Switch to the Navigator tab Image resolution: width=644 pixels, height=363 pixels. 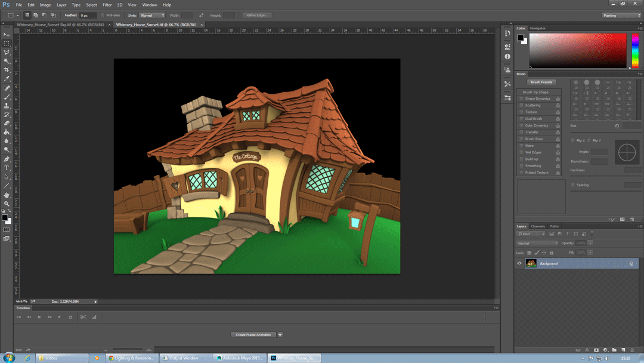click(x=538, y=29)
